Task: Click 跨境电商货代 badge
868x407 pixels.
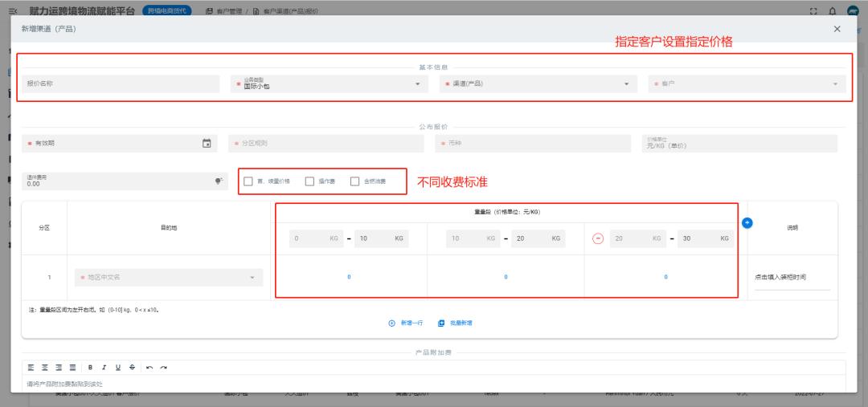Action: click(167, 11)
